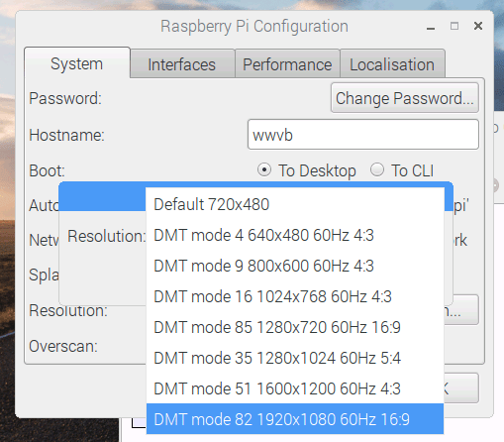Open the Performance tab
The image size is (504, 442).
(287, 64)
